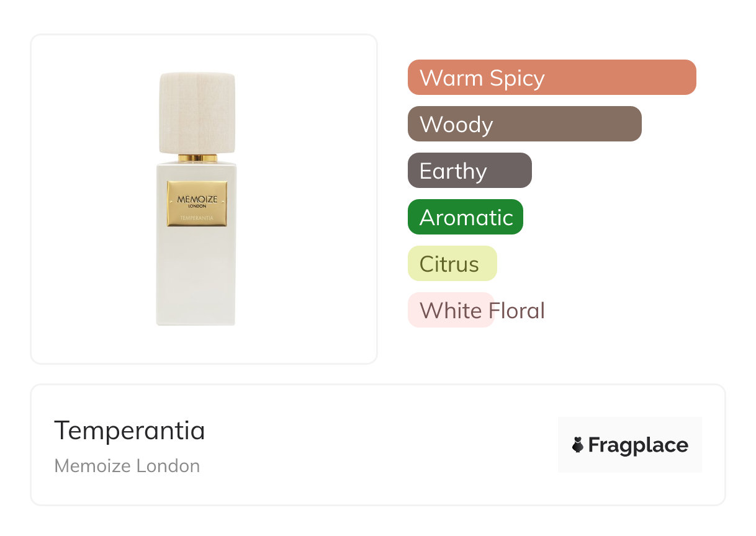Select the pink White Floral accord bar

[450, 310]
